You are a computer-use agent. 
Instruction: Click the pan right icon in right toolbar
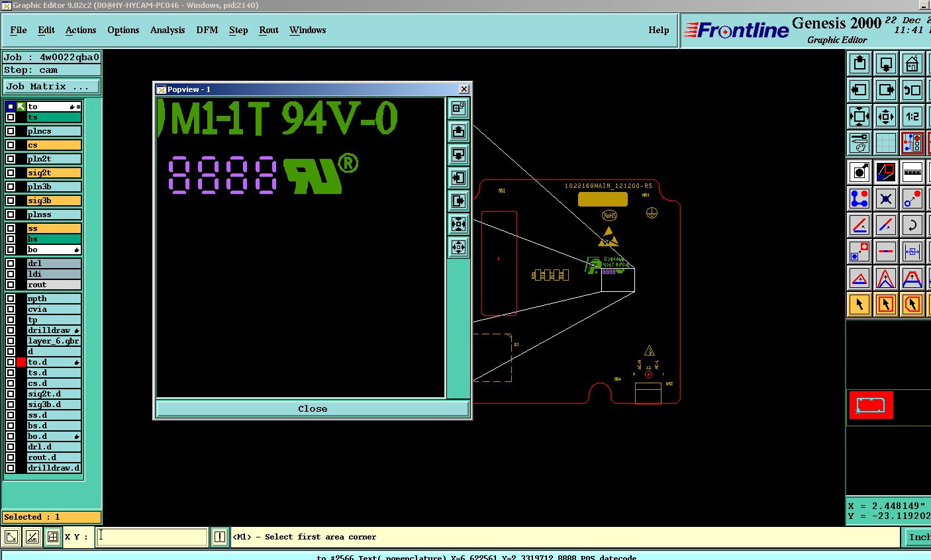pyautogui.click(x=886, y=90)
